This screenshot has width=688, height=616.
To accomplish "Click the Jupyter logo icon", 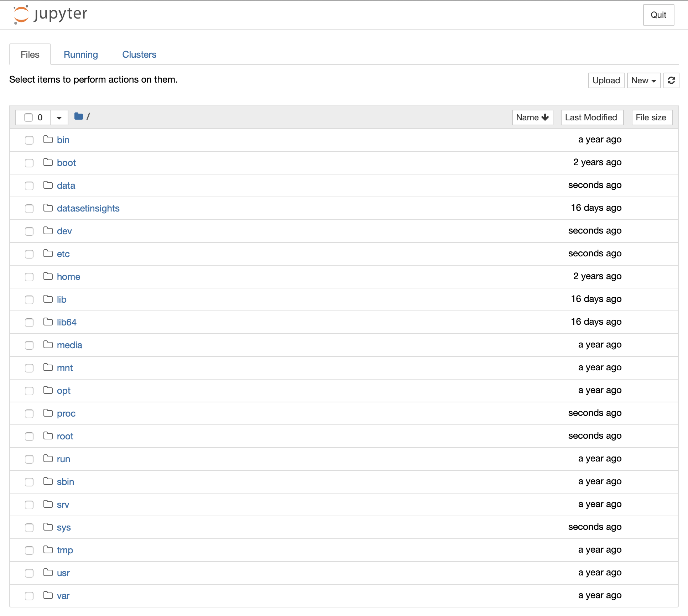I will click(21, 15).
